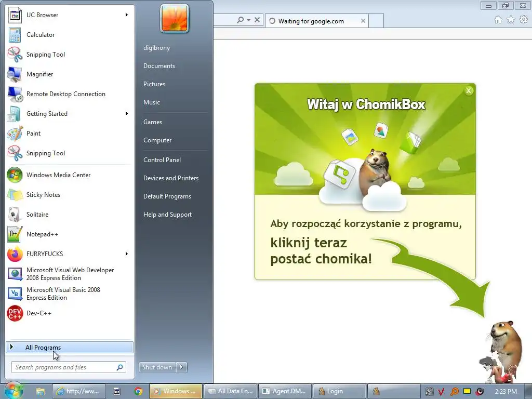Open the digibrony user folder
The width and height of the screenshot is (532, 399).
pos(157,48)
